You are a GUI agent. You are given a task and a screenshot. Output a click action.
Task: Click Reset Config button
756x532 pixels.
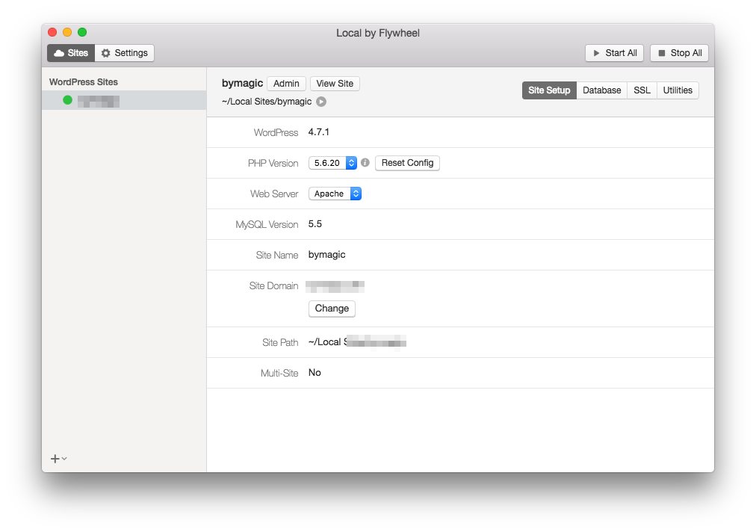click(x=407, y=163)
